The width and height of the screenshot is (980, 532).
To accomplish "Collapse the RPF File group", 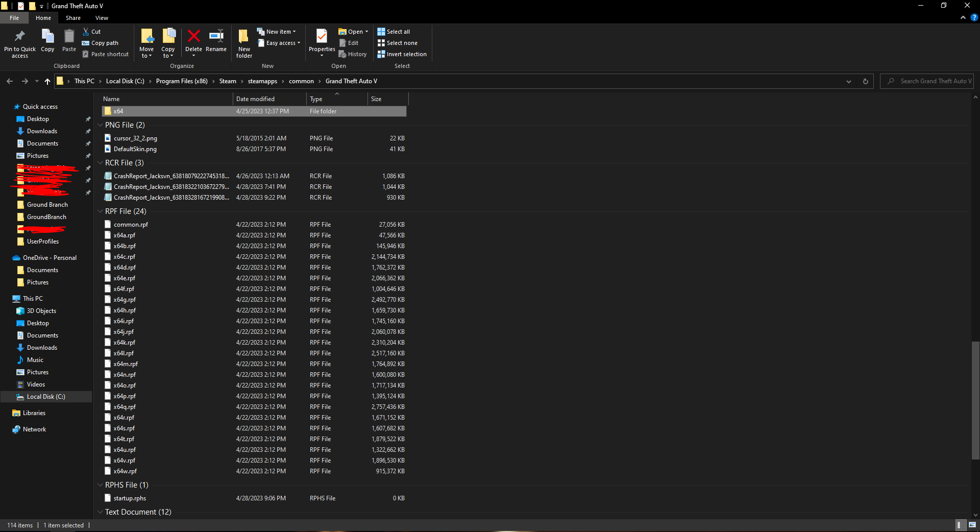I will tap(100, 211).
